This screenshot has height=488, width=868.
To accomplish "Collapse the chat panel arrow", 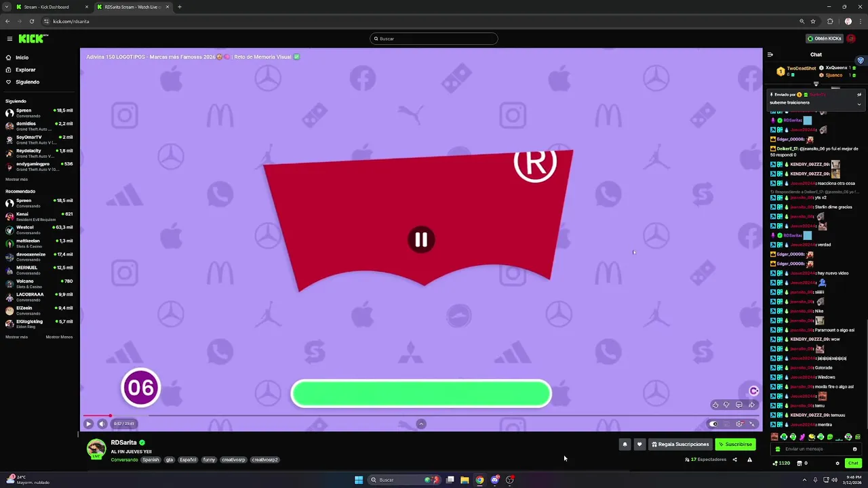I will (x=770, y=55).
